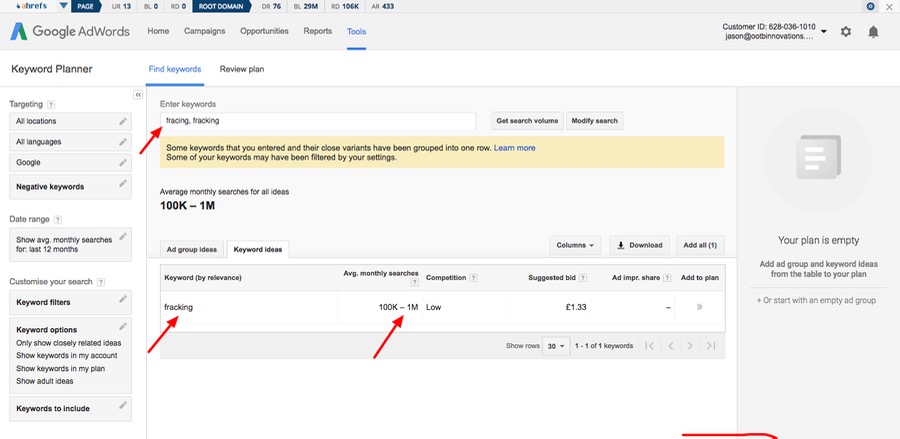Edit Google network pencil icon
Viewport: 900px width, 439px height.
(x=123, y=162)
